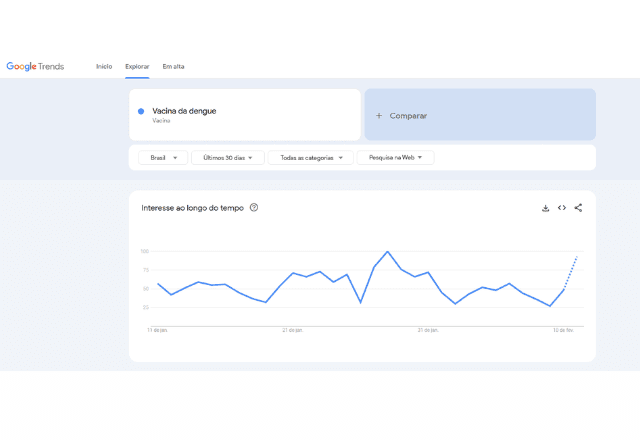Click the help icon beside Interesse ao longo do tempo
This screenshot has height=440, width=640.
point(254,207)
